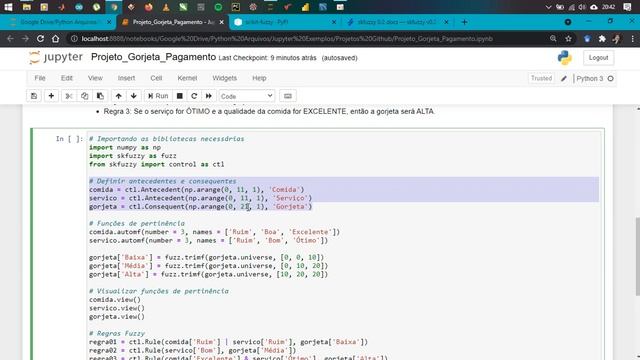Click the pencil edit-mode icon beside Trusted
Viewport: 640px width, 360px height.
point(564,78)
